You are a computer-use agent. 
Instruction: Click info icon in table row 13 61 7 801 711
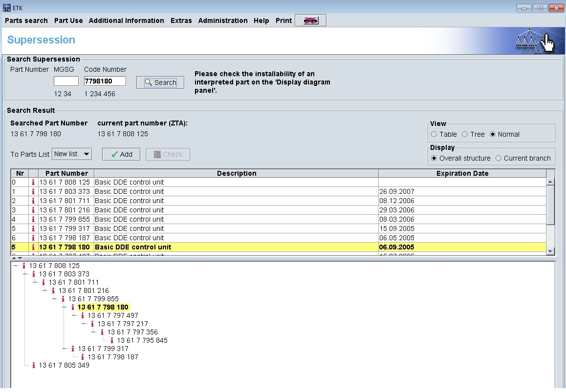coord(33,201)
